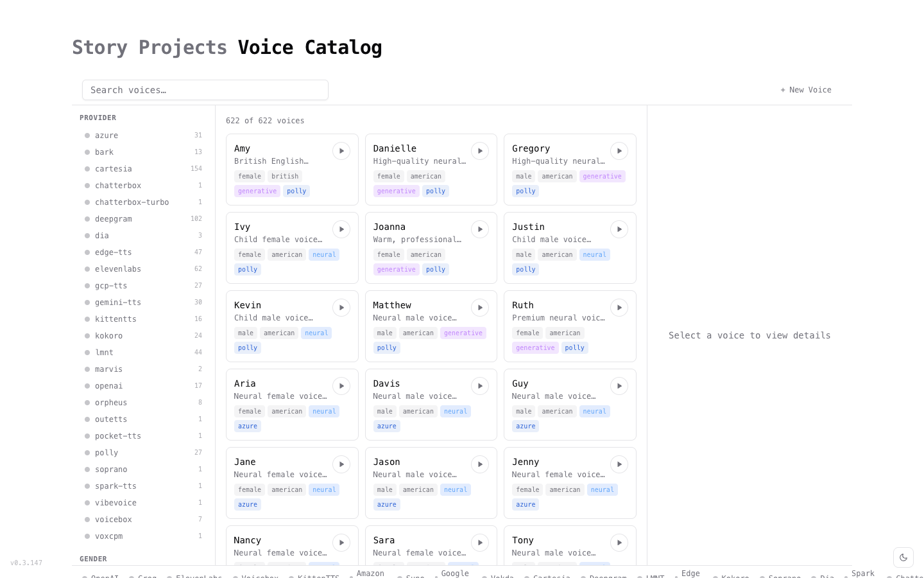The width and height of the screenshot is (924, 578).
Task: Play Ruth's voice sample
Action: [619, 308]
